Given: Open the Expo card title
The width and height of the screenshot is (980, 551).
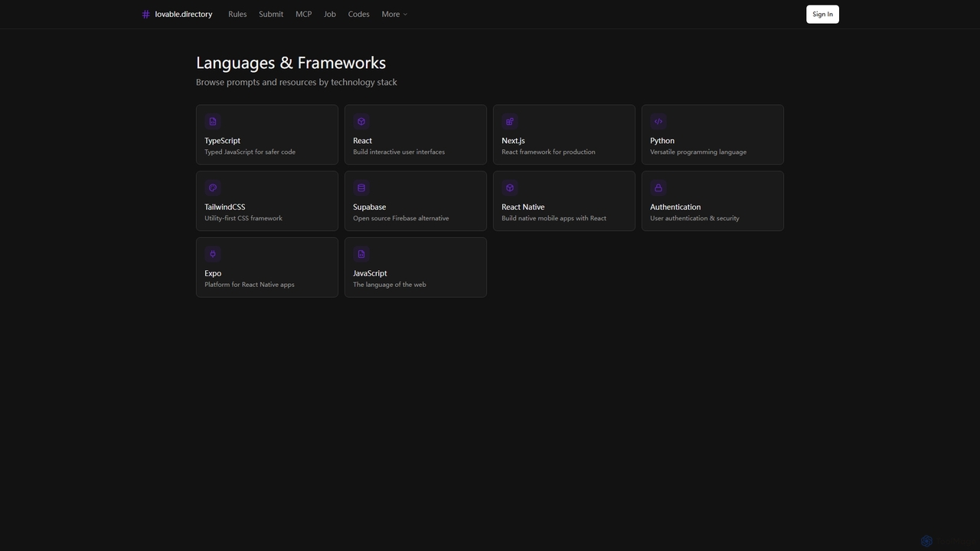Looking at the screenshot, I should pos(213,274).
